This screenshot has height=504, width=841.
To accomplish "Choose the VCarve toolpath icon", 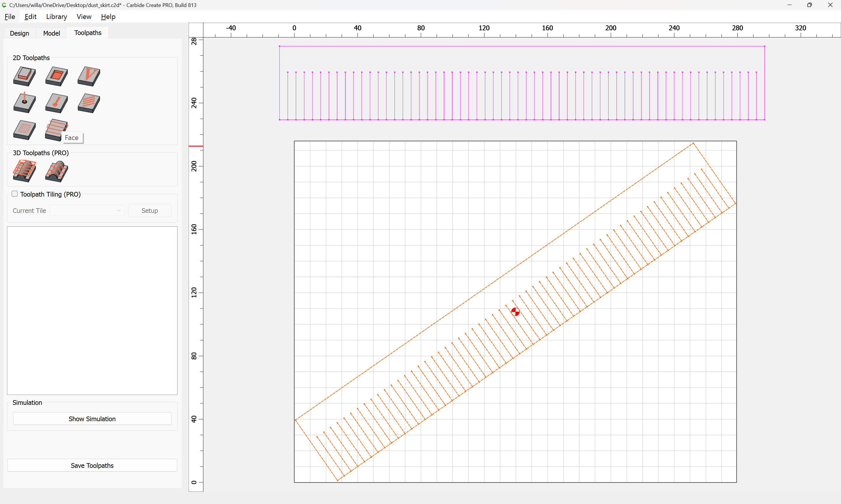I will click(89, 76).
